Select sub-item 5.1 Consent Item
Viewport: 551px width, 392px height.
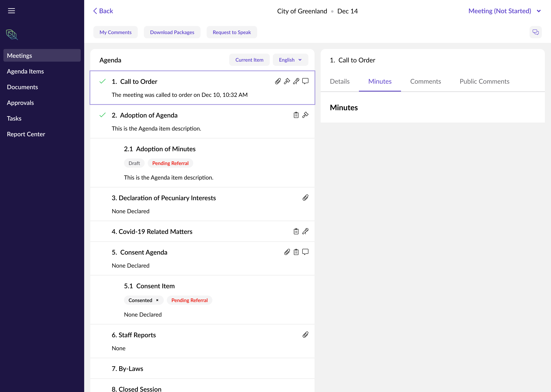(x=202, y=300)
